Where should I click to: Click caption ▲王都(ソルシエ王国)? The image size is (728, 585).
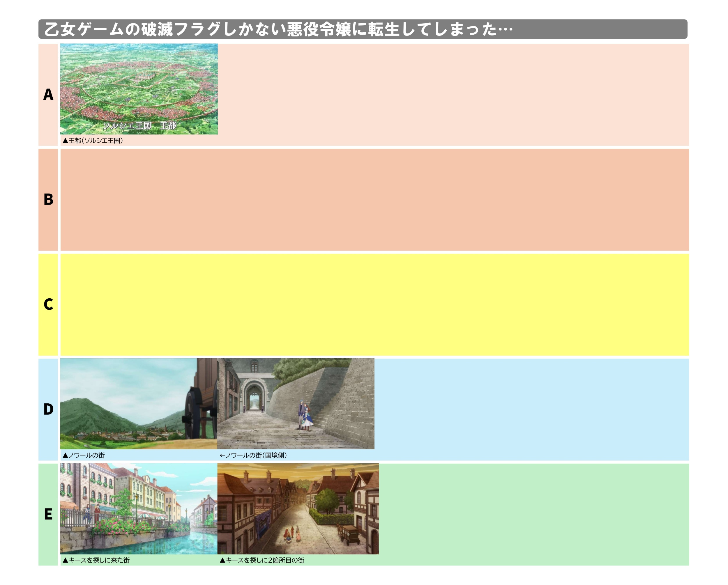point(93,140)
